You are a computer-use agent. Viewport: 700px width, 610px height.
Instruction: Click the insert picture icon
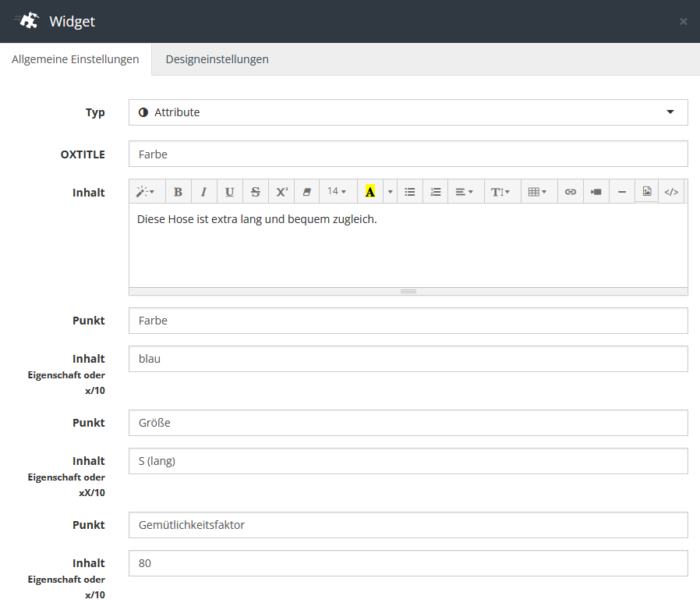[x=647, y=191]
